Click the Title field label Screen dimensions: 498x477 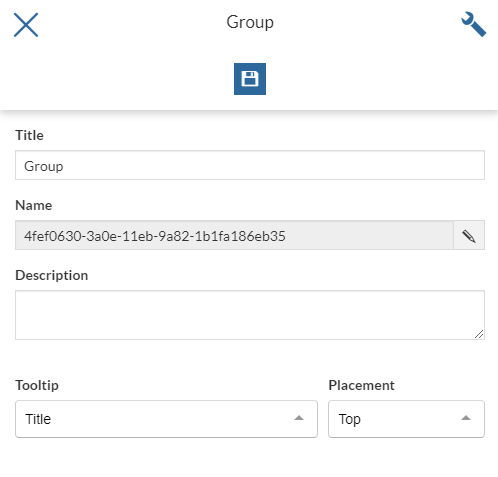29,135
